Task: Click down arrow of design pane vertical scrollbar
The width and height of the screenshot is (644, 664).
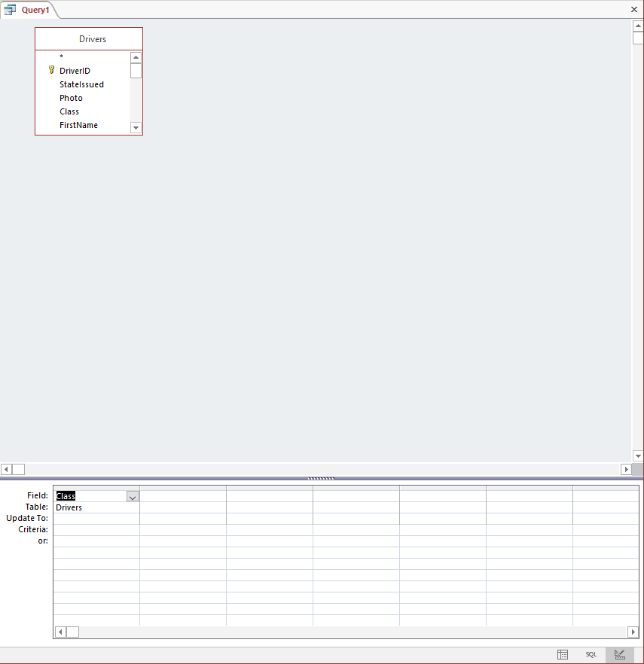Action: coord(638,456)
